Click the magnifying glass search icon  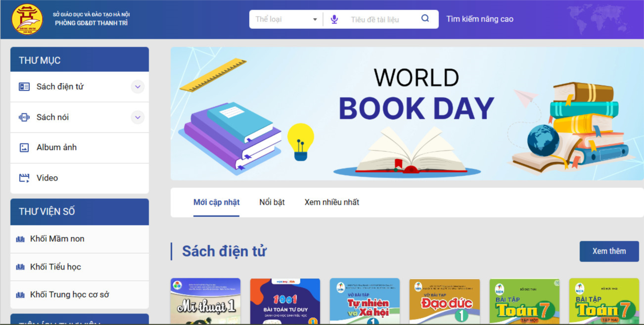click(x=425, y=19)
